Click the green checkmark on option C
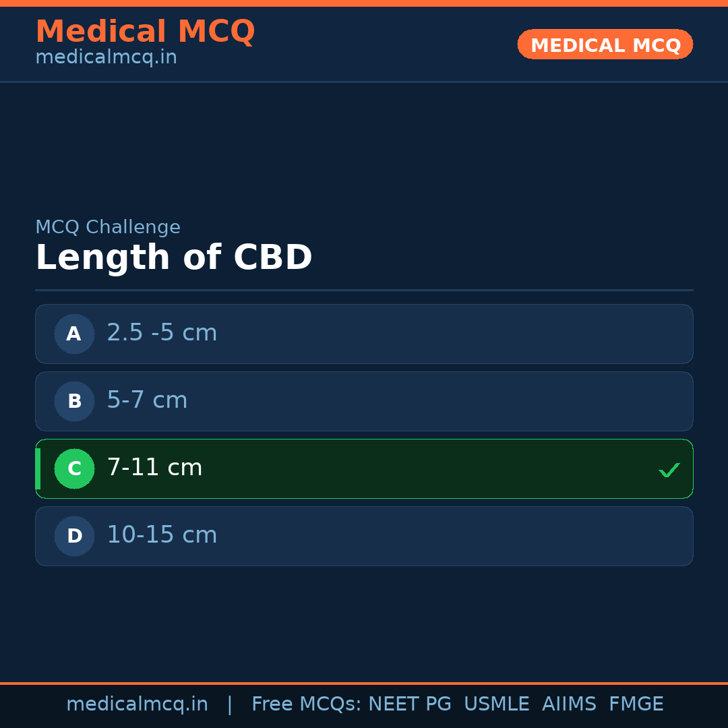This screenshot has width=728, height=728. pyautogui.click(x=669, y=470)
